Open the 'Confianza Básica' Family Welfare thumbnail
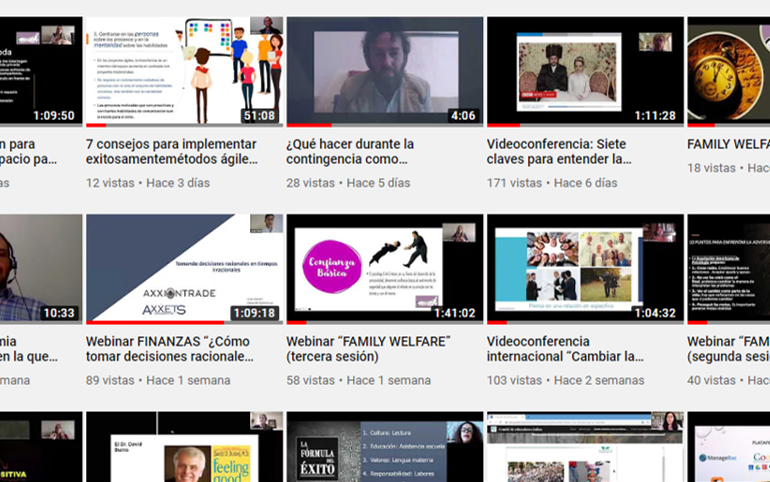 coord(385,269)
